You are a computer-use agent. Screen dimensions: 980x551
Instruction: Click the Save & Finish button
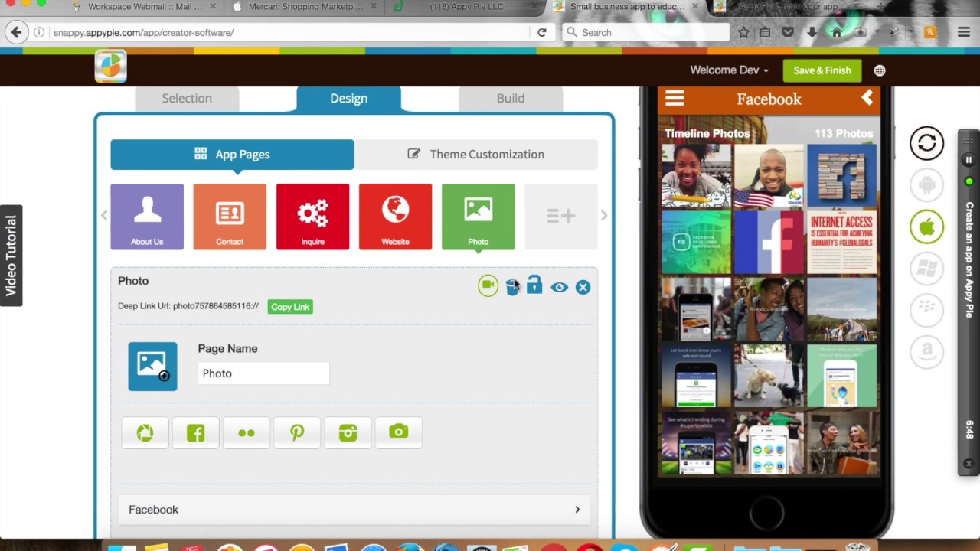(x=822, y=70)
